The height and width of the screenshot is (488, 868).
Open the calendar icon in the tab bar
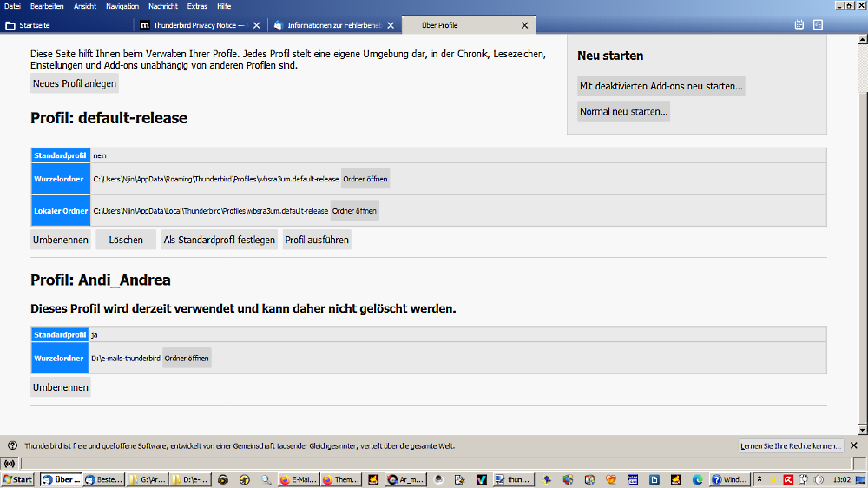click(799, 25)
